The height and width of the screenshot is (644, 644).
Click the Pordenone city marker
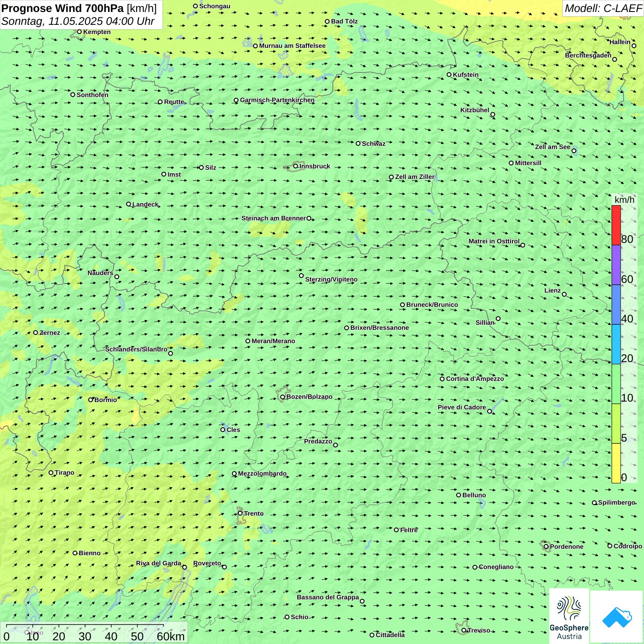[546, 547]
